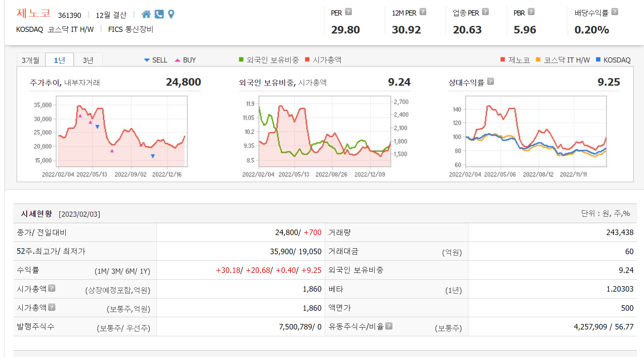The width and height of the screenshot is (644, 357).
Task: Click the 52-week range 35,900/ 19,050
Action: (296, 251)
